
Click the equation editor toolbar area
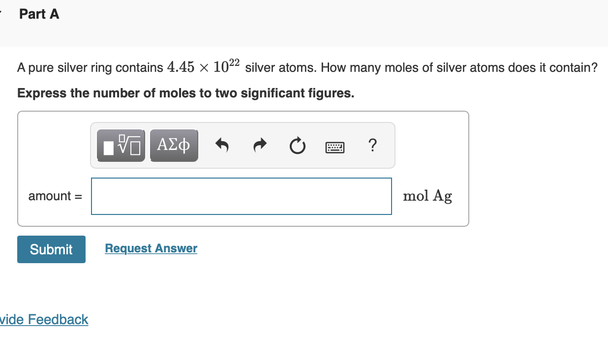[243, 145]
